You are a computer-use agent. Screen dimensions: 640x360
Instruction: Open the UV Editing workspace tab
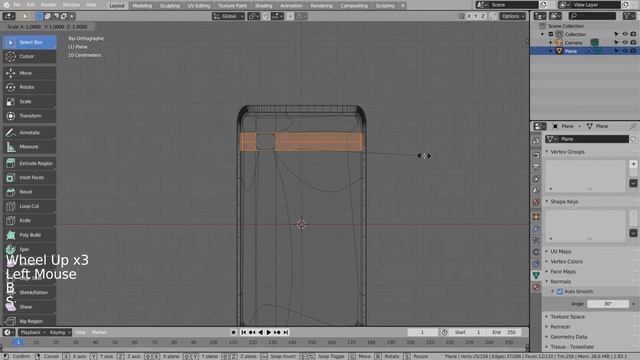[199, 6]
